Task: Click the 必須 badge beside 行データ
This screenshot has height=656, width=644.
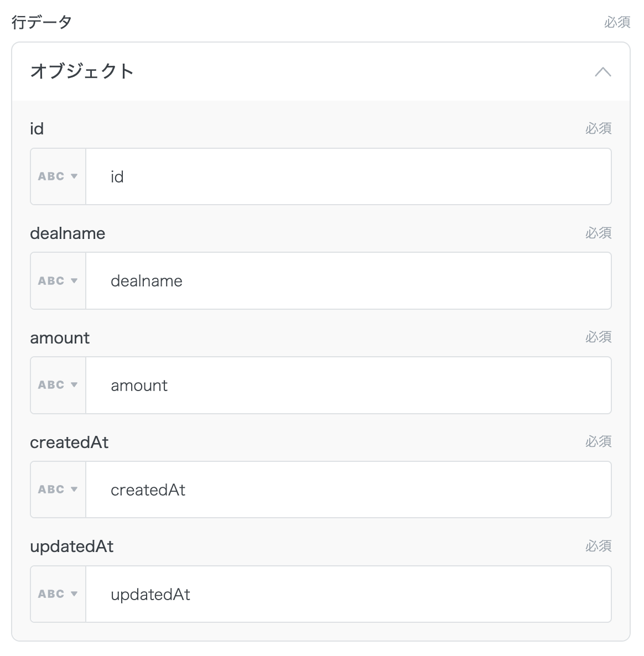Action: [617, 22]
